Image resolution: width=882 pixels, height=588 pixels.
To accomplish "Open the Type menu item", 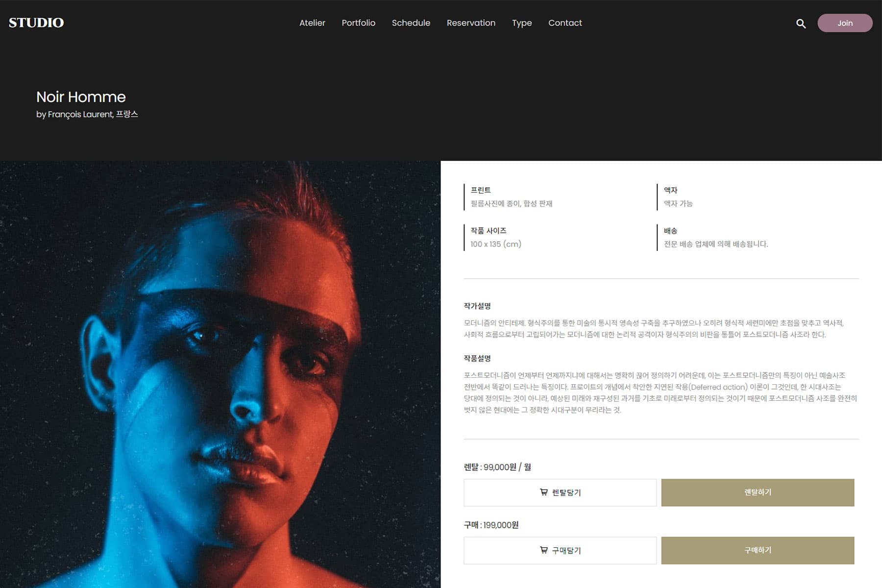I will tap(522, 23).
